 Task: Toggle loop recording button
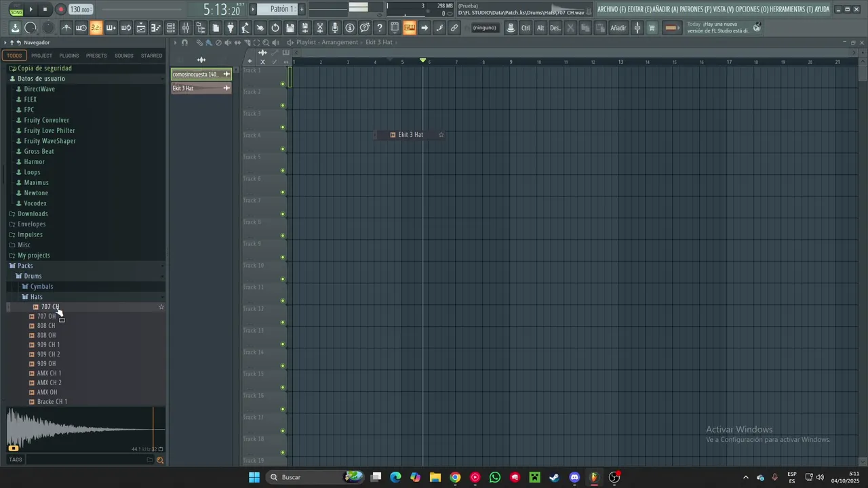[126, 28]
